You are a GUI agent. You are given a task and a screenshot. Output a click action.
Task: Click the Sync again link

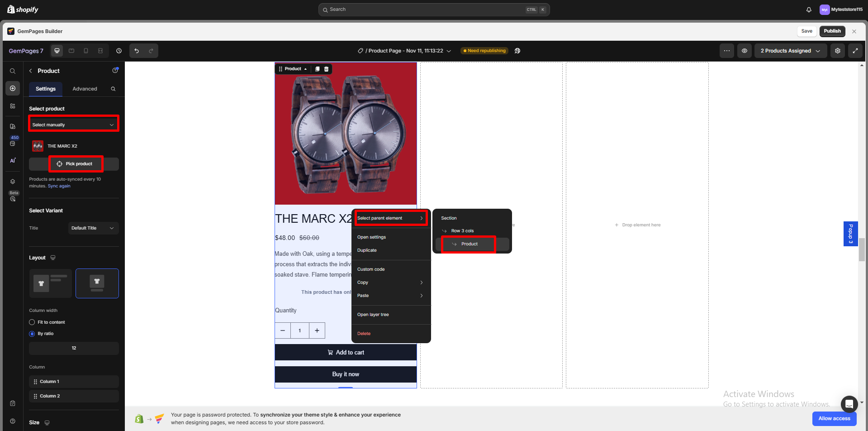click(x=59, y=186)
